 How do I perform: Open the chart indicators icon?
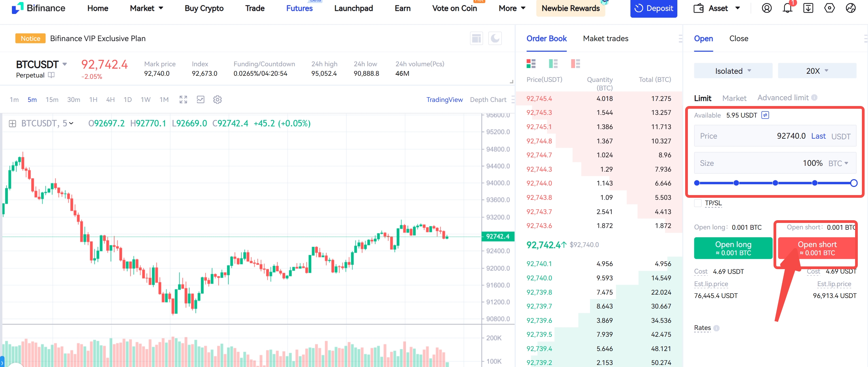tap(201, 100)
